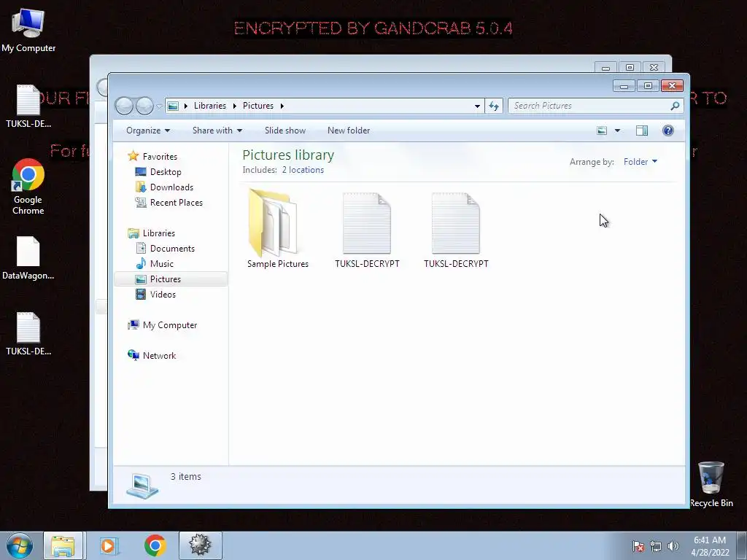Open the Share with menu
This screenshot has width=747, height=560.
pyautogui.click(x=217, y=131)
